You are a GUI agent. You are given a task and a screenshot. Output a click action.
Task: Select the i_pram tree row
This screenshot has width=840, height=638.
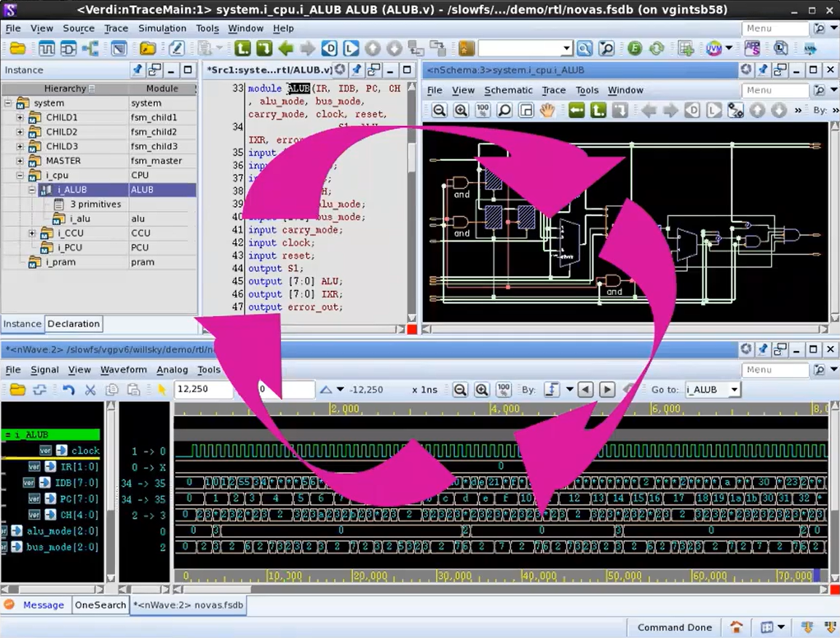click(98, 261)
